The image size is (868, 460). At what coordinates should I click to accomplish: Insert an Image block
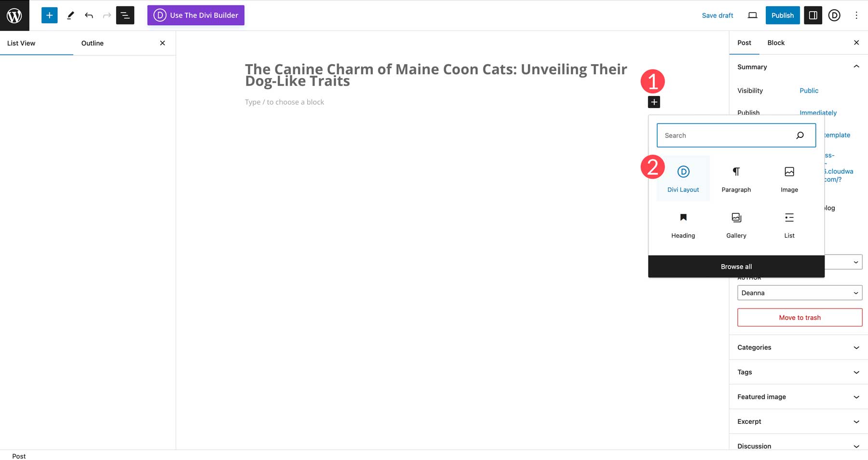click(789, 177)
